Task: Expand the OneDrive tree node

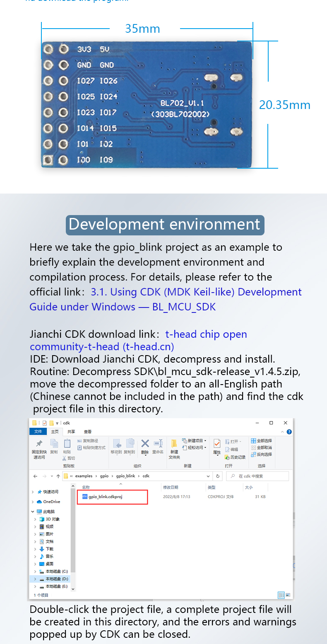Action: pos(33,502)
